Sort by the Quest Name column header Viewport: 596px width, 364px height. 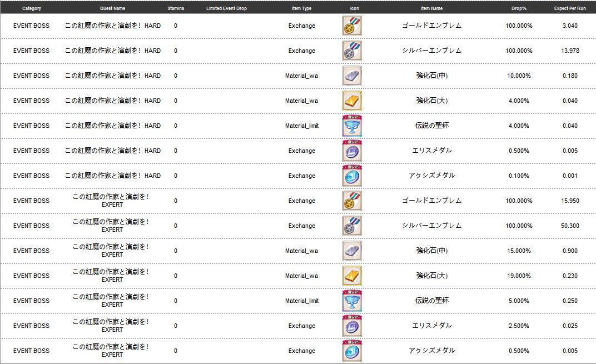(112, 8)
